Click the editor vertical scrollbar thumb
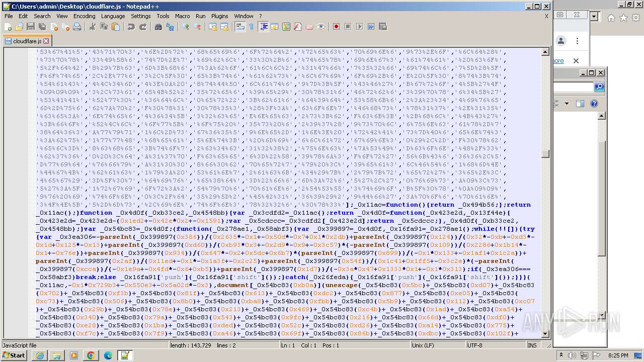The image size is (644, 362). click(545, 154)
